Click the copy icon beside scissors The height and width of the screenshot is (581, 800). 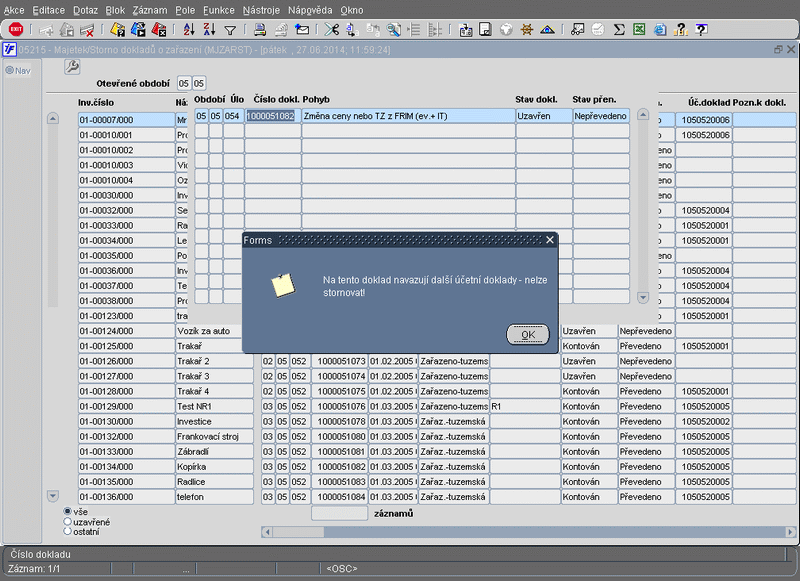pyautogui.click(x=352, y=30)
